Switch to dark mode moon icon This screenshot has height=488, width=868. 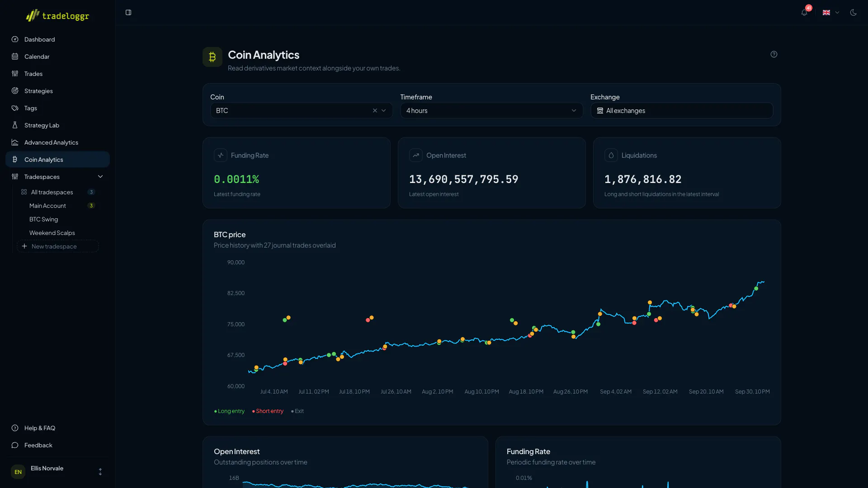(x=854, y=13)
